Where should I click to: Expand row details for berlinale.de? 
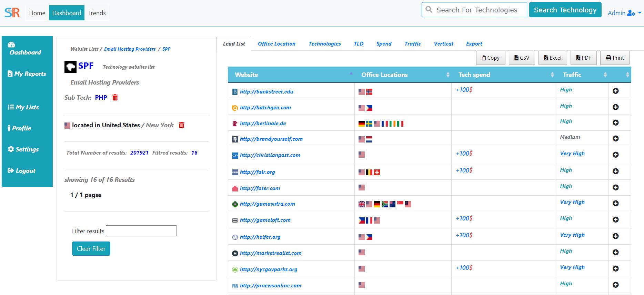click(x=615, y=122)
